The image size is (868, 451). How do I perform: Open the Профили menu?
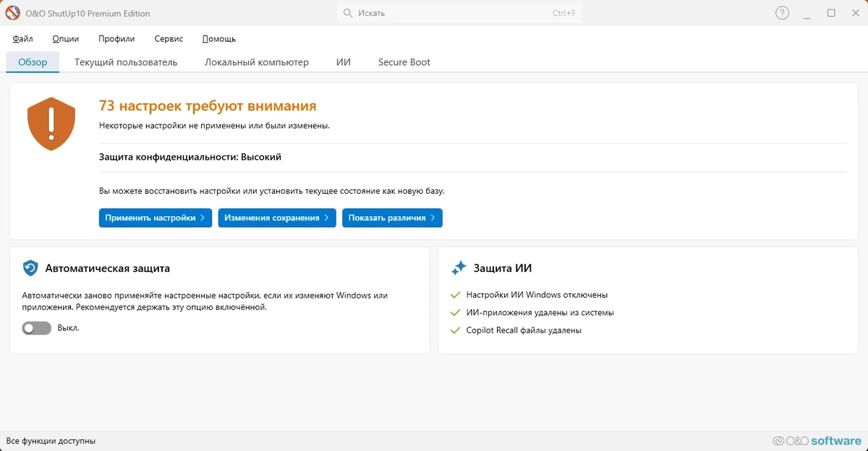point(116,39)
